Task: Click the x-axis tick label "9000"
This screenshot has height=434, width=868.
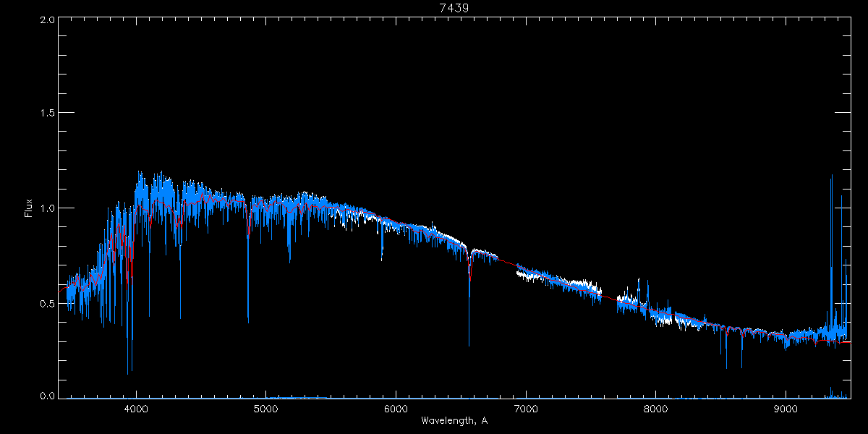Action: click(x=786, y=409)
